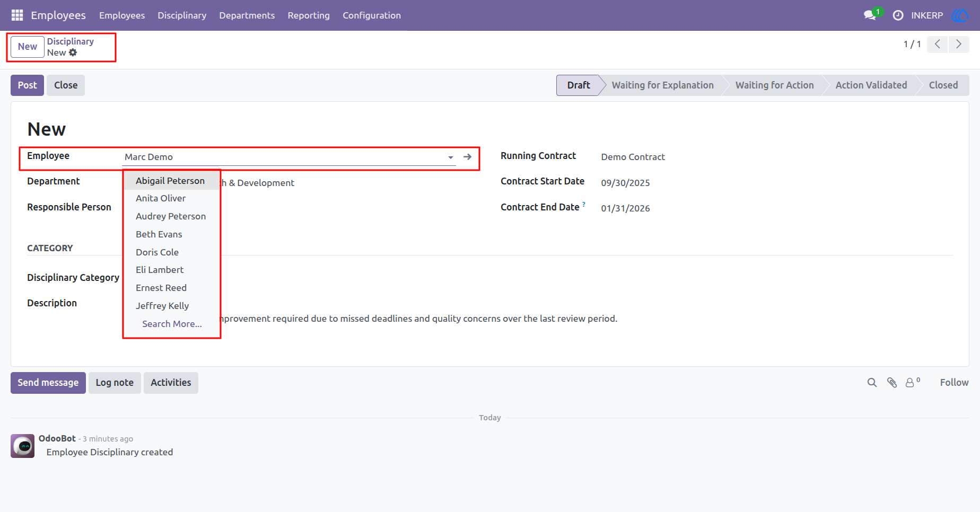Click the user avatar logo icon

pyautogui.click(x=960, y=15)
